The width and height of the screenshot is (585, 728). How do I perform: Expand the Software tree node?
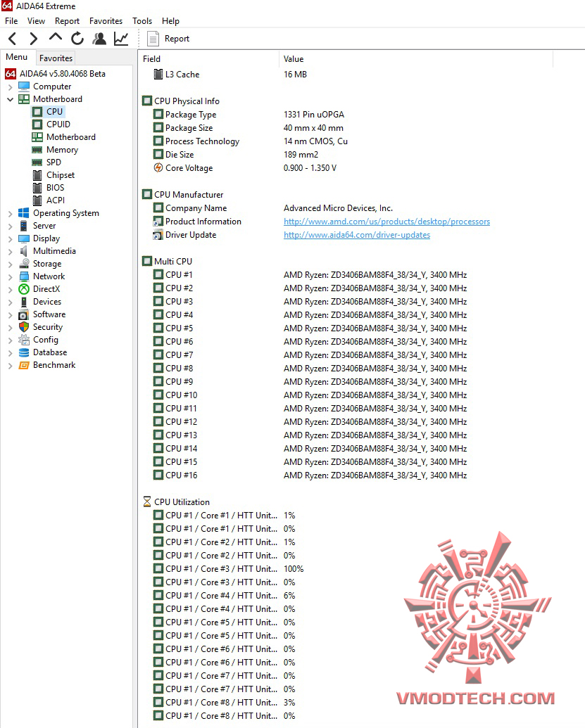(10, 315)
